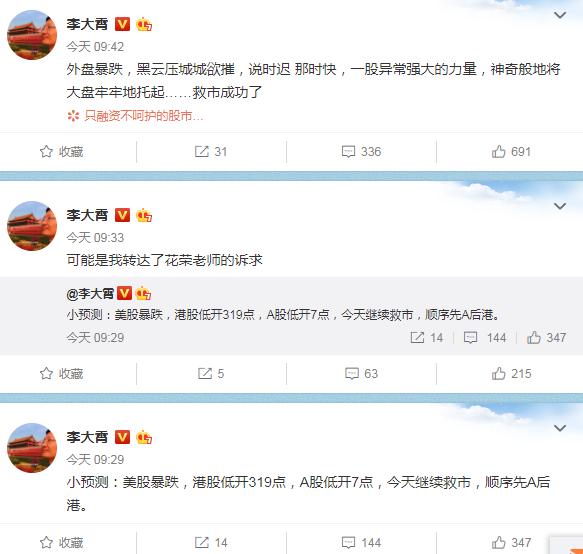Expand the chevron menu on the 09:29 post
This screenshot has width=583, height=554.
pos(560,428)
